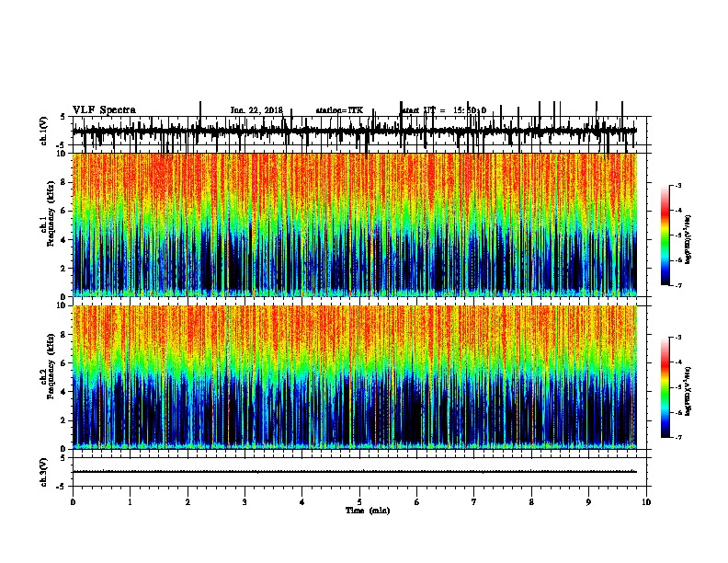Click time axis tick label "1"
The height and width of the screenshot is (563, 728).
[130, 502]
